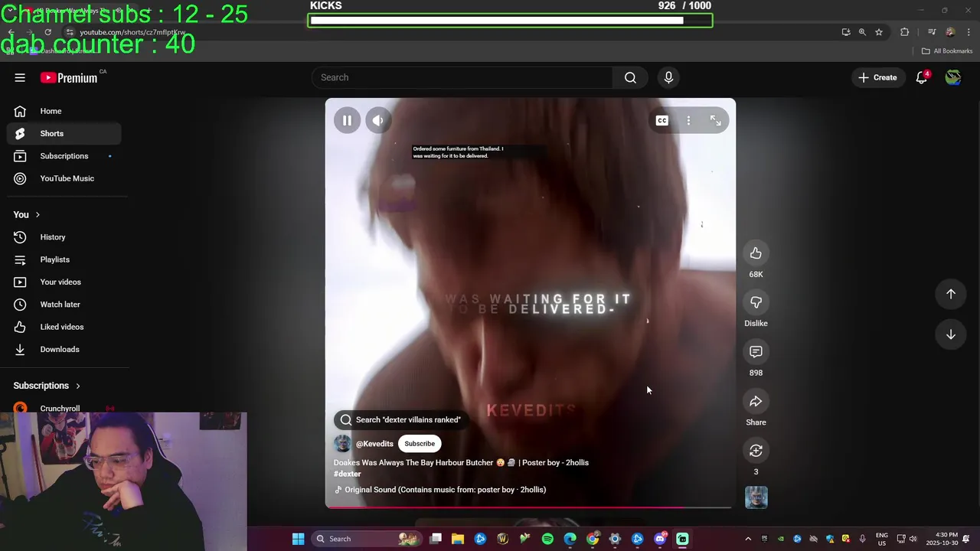
Task: Mute the Short's volume
Action: 378,120
